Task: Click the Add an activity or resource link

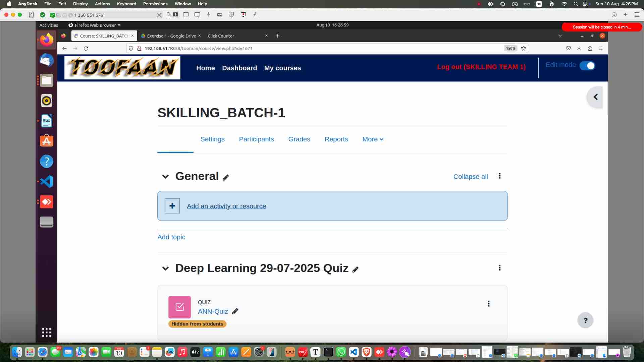Action: coord(226,206)
